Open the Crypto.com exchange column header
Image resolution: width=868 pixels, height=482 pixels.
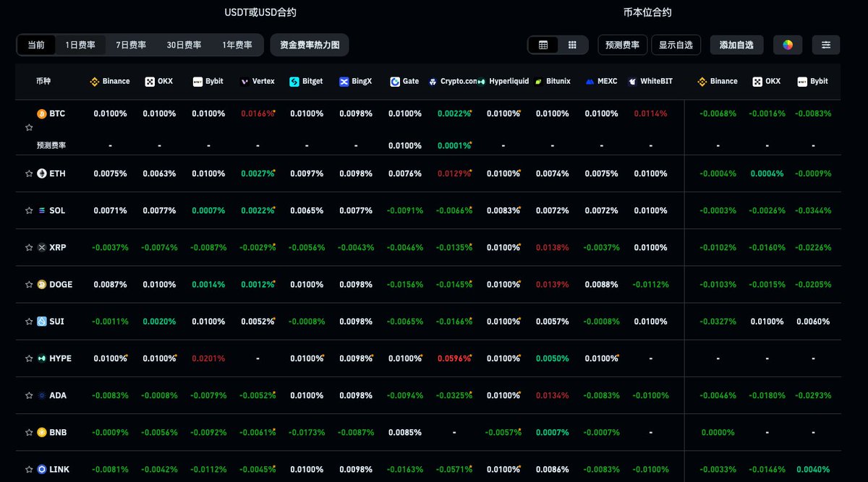[454, 82]
